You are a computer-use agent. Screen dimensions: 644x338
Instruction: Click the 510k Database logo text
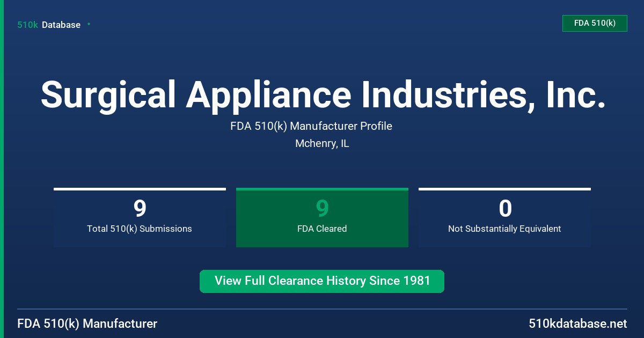(49, 25)
